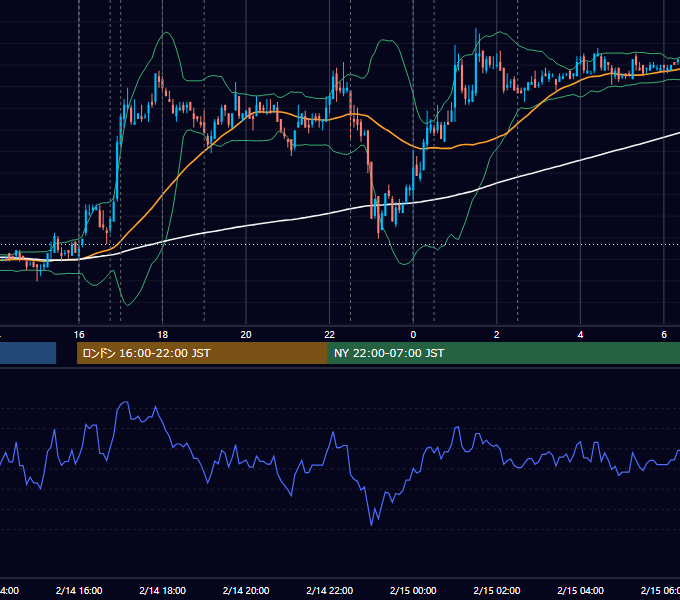Image resolution: width=680 pixels, height=600 pixels.
Task: Click the hour label 18 on time axis
Action: coord(163,335)
